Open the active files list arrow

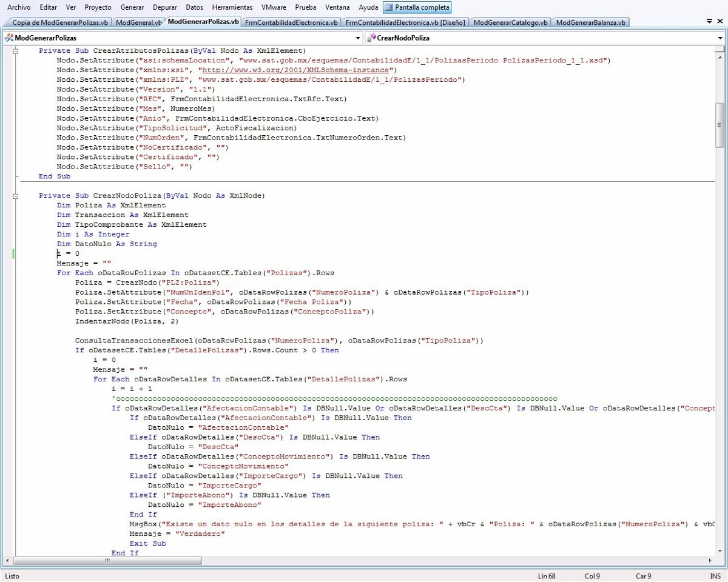click(710, 21)
